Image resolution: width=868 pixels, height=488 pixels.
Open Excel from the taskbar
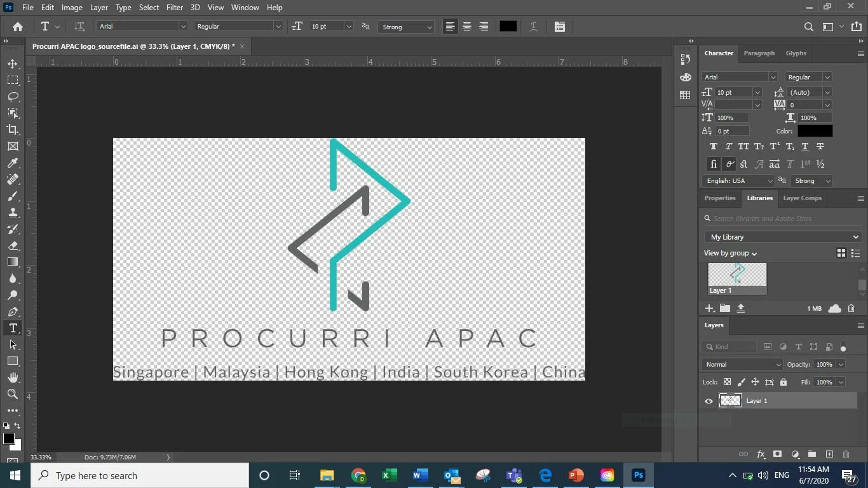389,475
